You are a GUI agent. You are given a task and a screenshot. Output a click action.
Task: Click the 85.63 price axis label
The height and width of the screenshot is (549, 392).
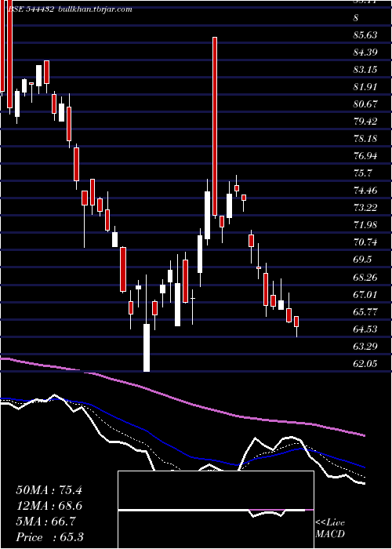[x=365, y=35]
